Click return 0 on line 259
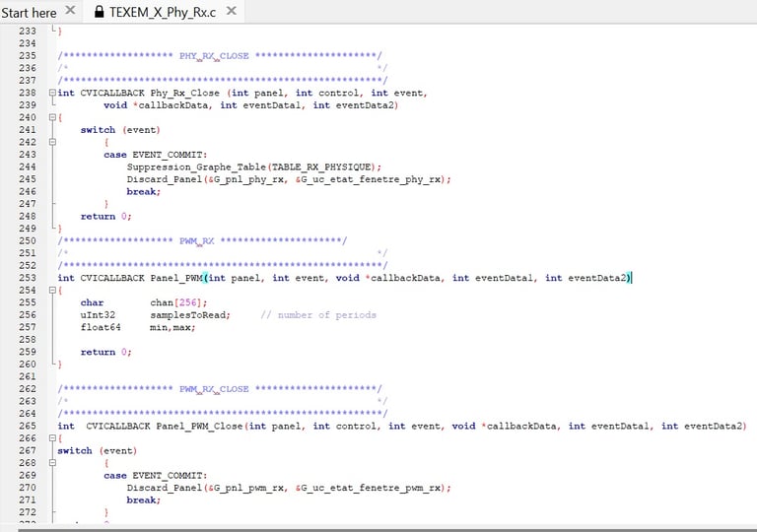 point(105,352)
